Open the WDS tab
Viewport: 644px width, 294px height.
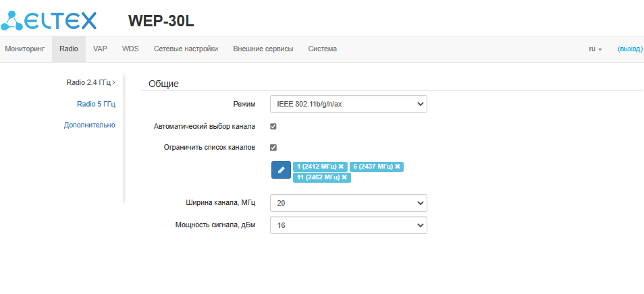(x=130, y=49)
